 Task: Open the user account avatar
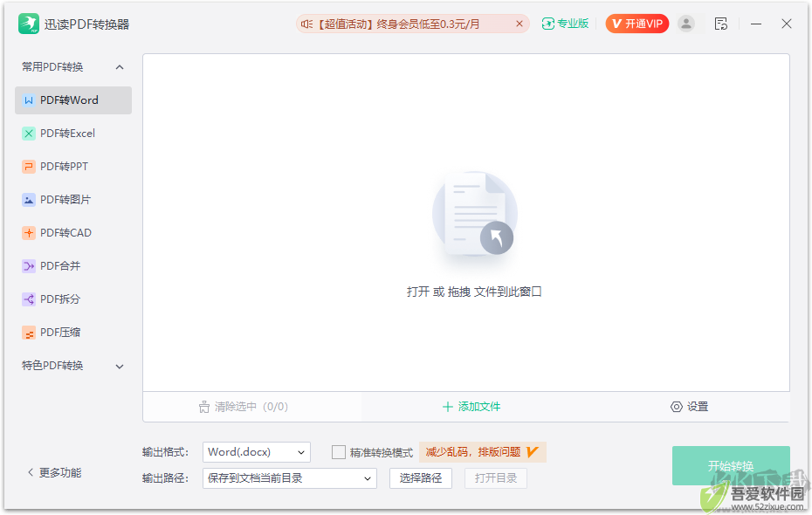(686, 24)
